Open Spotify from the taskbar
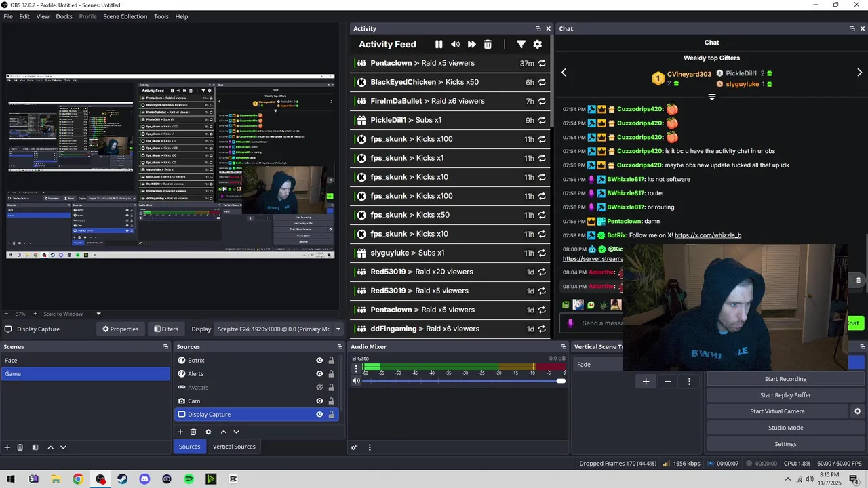The height and width of the screenshot is (488, 868). pos(189,479)
